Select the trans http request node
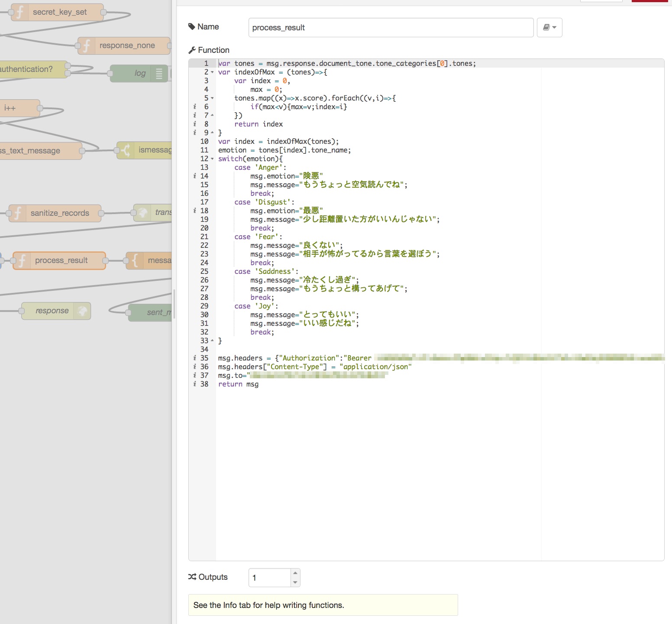672x624 pixels. pyautogui.click(x=153, y=212)
